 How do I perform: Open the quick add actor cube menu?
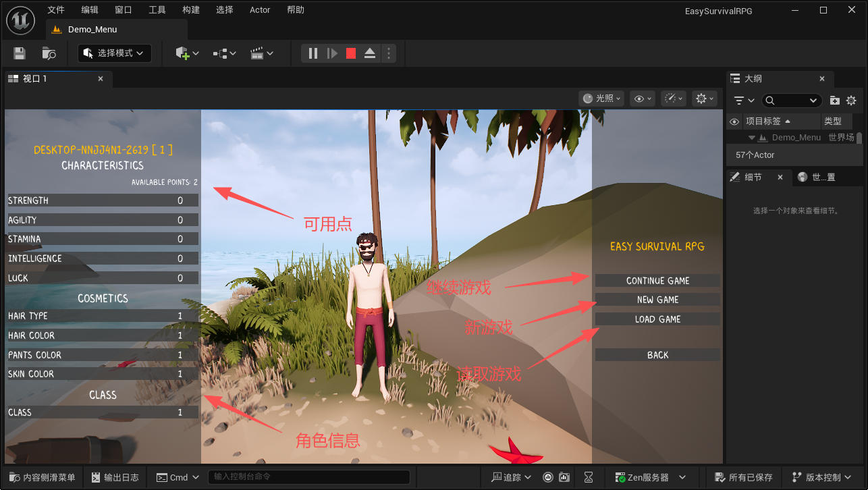[x=187, y=53]
